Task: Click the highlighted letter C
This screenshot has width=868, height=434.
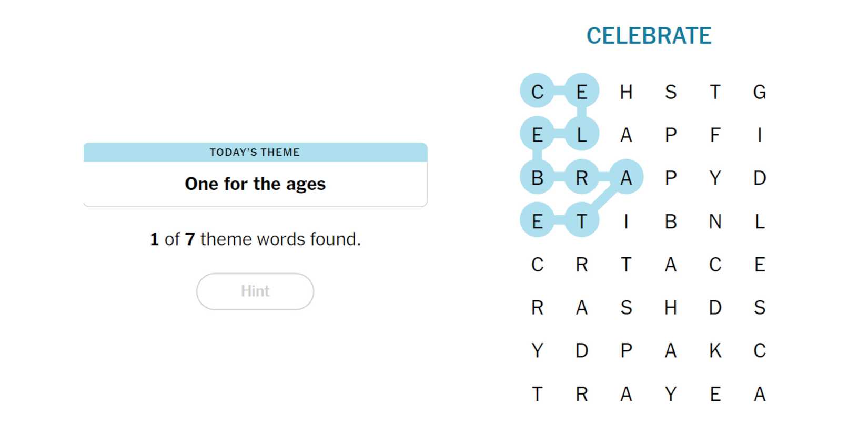Action: pyautogui.click(x=537, y=92)
